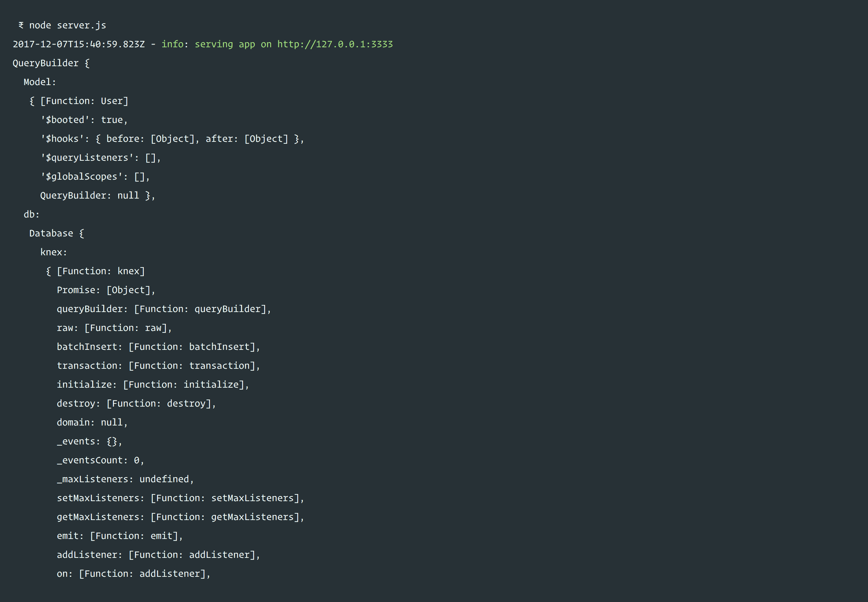Viewport: 868px width, 602px height.
Task: Select the '$globalScopes' property text
Action: [x=95, y=176]
